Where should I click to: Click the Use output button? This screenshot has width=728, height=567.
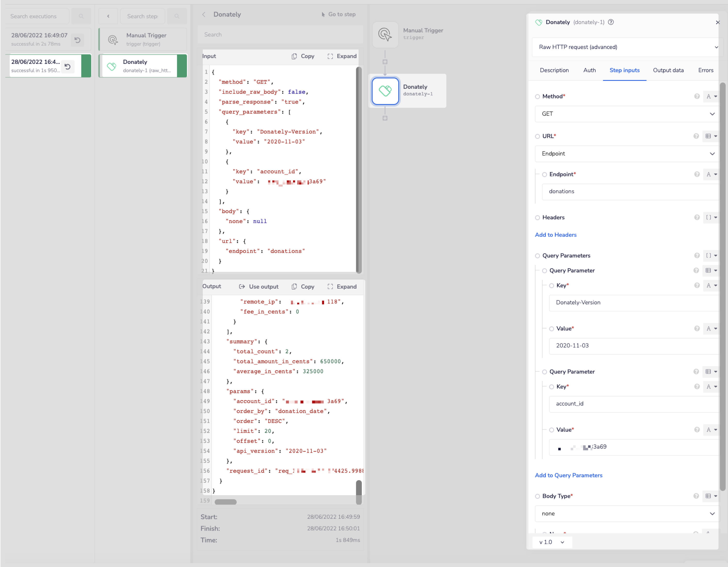pos(259,286)
